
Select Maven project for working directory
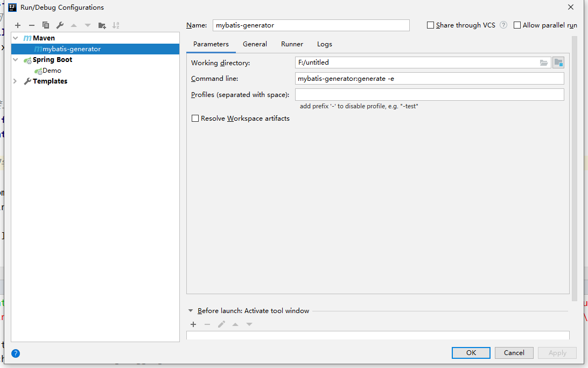click(x=558, y=63)
